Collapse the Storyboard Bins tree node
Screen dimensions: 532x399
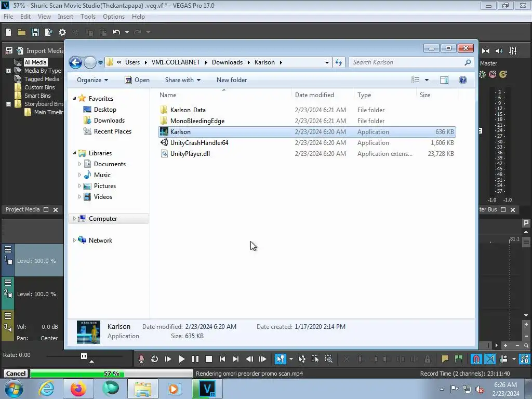click(x=8, y=104)
